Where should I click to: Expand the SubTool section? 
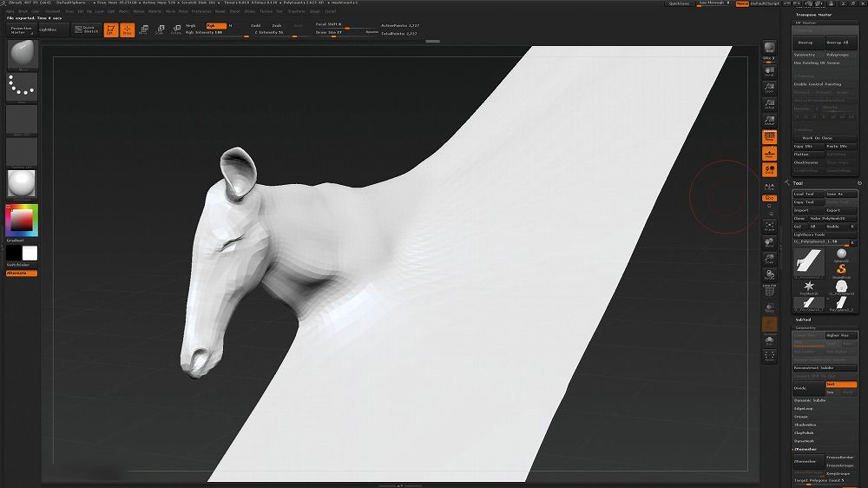point(803,320)
